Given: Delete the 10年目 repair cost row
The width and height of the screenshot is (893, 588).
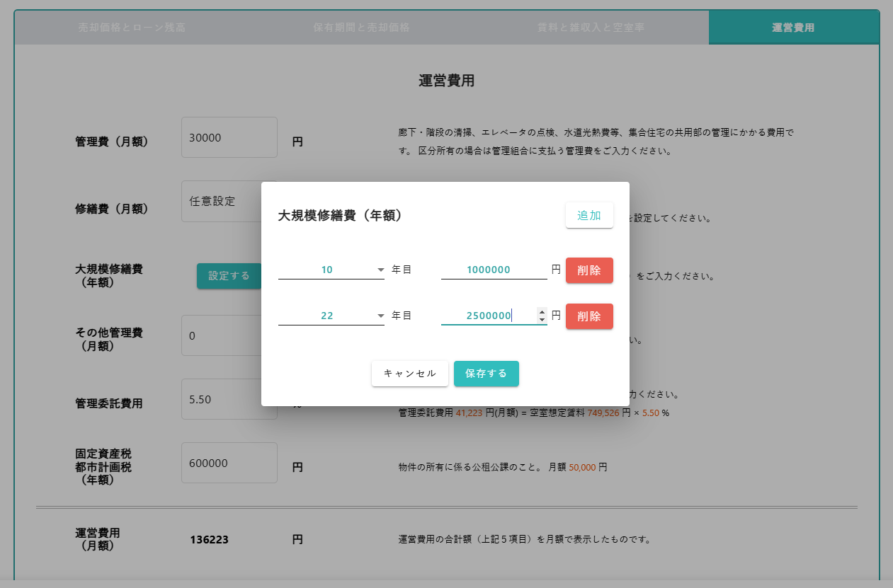Looking at the screenshot, I should click(x=588, y=270).
